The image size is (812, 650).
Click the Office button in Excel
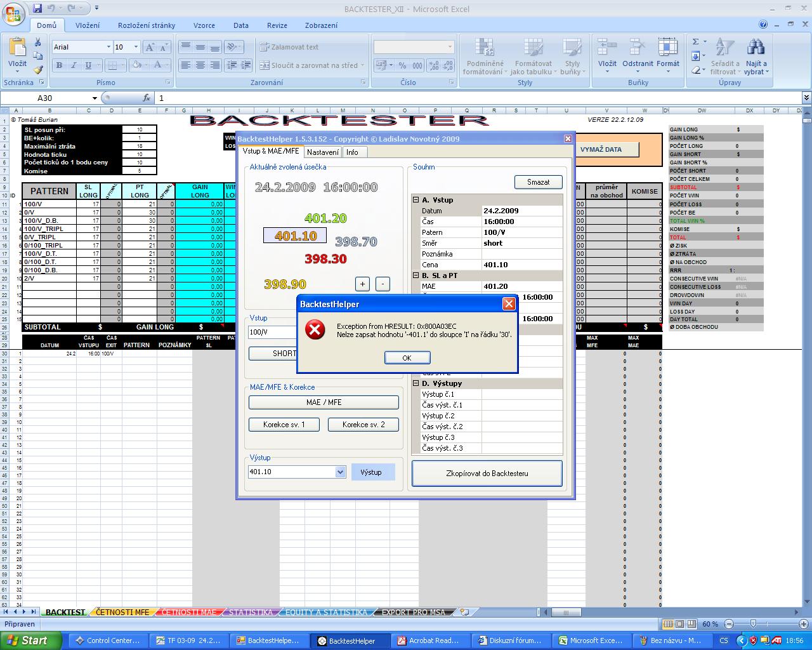coord(13,13)
